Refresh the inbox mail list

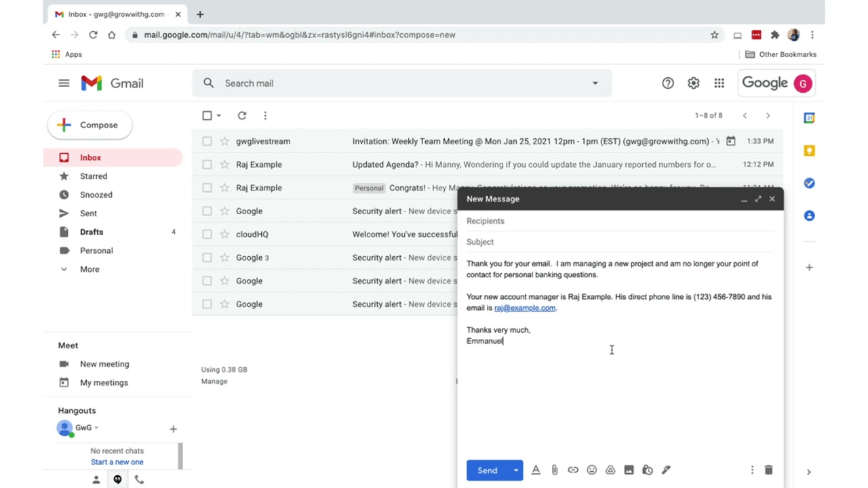pos(242,115)
